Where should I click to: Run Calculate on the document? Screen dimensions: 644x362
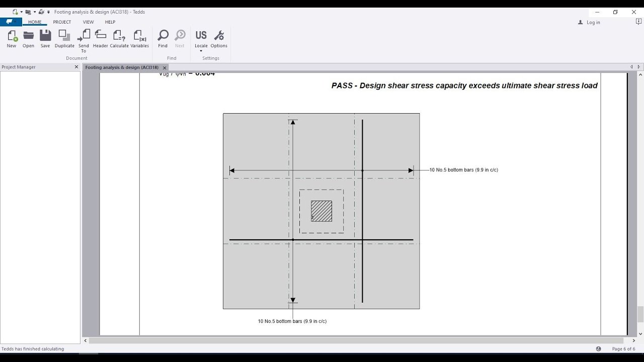click(119, 39)
